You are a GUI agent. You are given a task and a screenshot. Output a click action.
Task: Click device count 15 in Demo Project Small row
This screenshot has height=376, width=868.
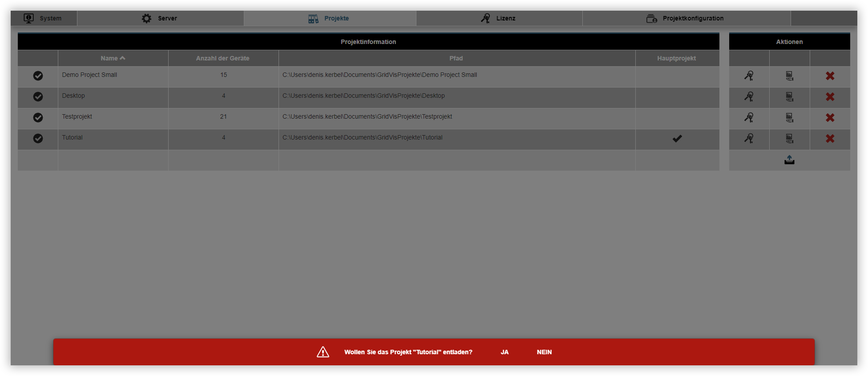point(223,75)
